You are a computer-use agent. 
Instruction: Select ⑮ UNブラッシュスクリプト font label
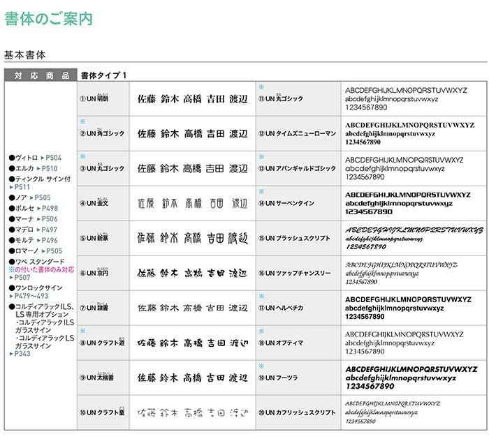click(297, 238)
